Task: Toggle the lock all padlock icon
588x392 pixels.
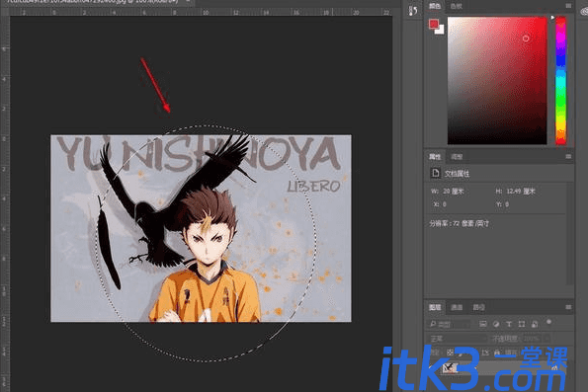Action: 497,353
